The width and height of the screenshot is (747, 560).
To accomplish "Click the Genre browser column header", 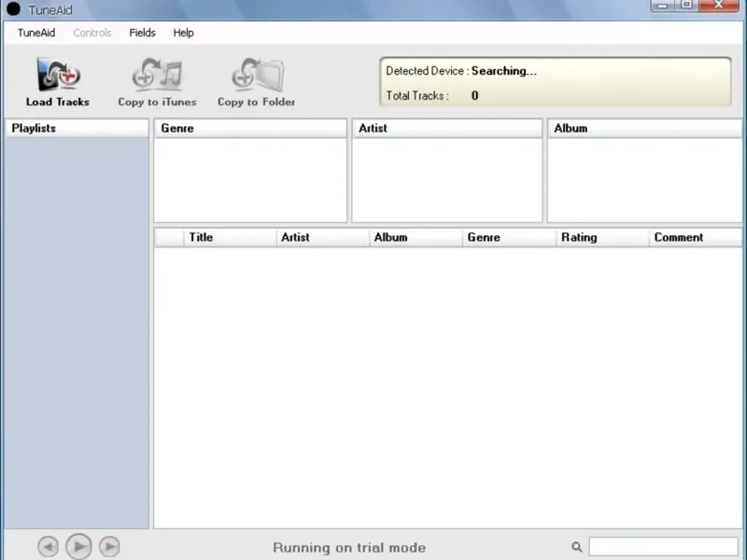I will click(x=250, y=128).
